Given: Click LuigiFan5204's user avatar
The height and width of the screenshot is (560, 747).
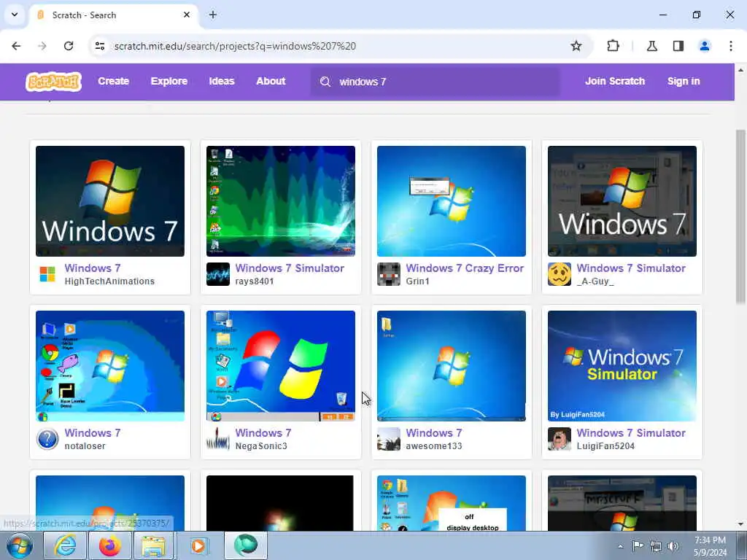Looking at the screenshot, I should point(560,439).
